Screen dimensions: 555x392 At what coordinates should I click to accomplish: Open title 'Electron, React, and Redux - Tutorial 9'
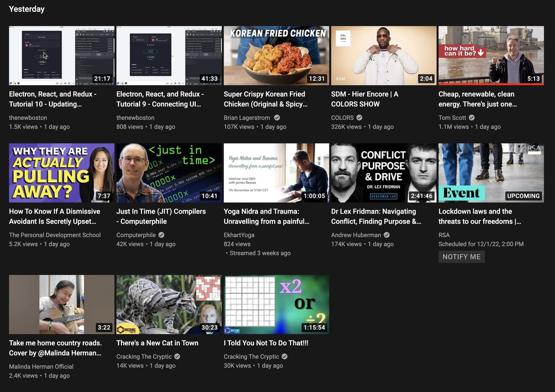point(160,99)
